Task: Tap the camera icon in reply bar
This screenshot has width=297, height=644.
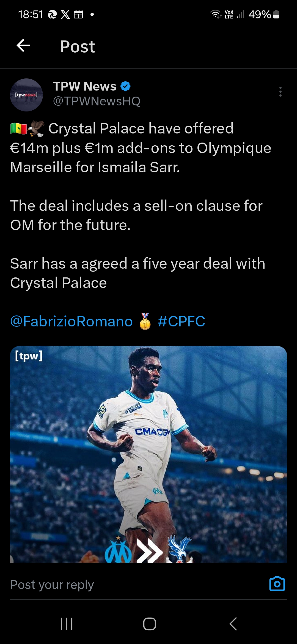Action: [277, 584]
